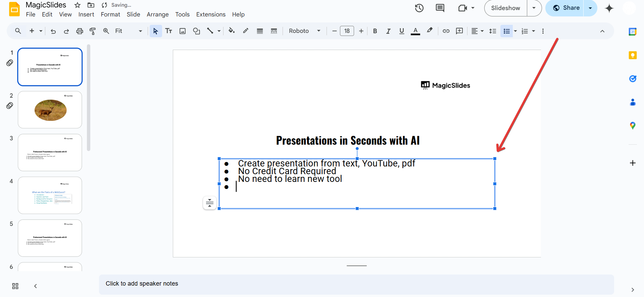Click the Gemini sparkle icon

point(609,8)
